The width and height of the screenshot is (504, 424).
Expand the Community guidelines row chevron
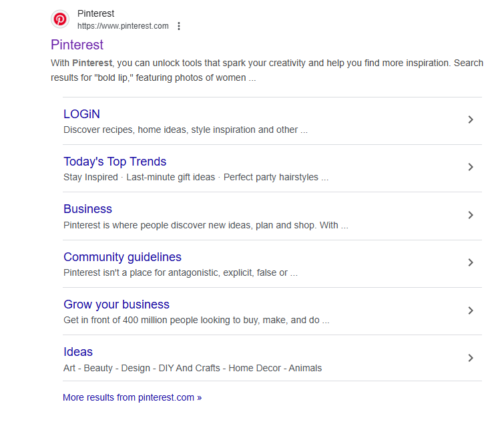471,262
